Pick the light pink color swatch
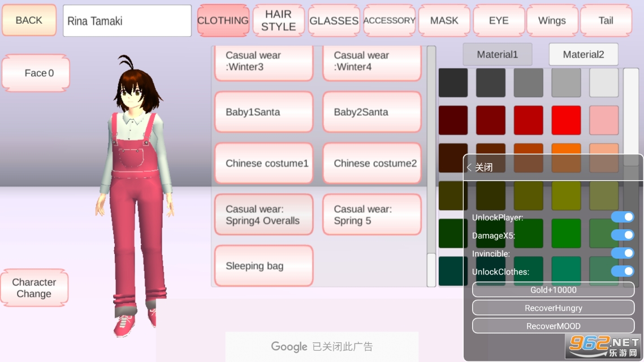 point(603,120)
